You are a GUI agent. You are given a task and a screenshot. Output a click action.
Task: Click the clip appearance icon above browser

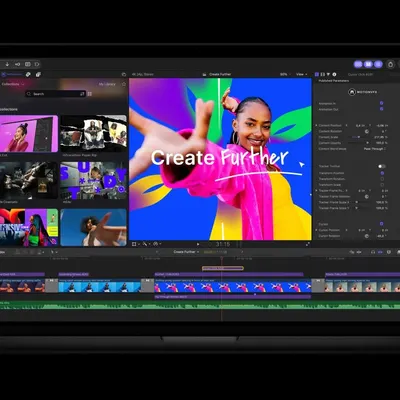[124, 74]
